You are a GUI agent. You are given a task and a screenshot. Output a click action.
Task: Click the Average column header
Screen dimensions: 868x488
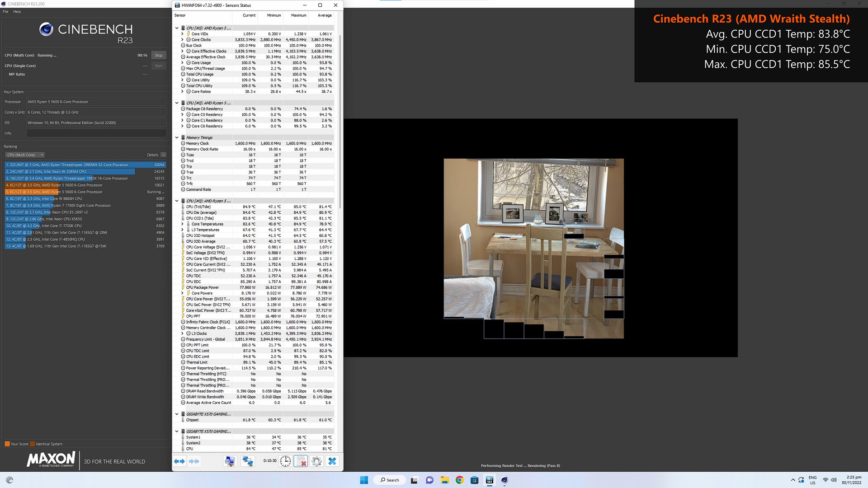coord(325,15)
